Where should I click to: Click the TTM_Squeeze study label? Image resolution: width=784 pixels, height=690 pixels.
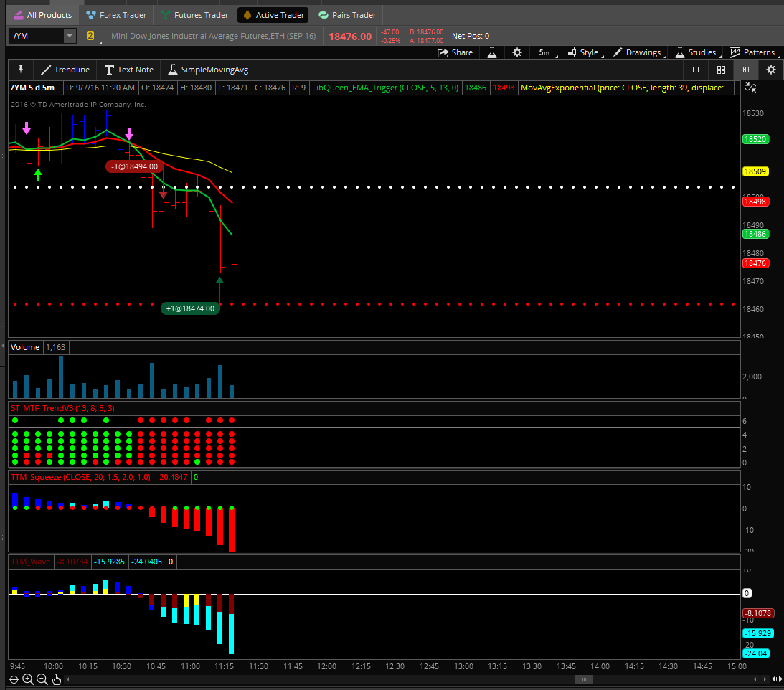(x=80, y=477)
